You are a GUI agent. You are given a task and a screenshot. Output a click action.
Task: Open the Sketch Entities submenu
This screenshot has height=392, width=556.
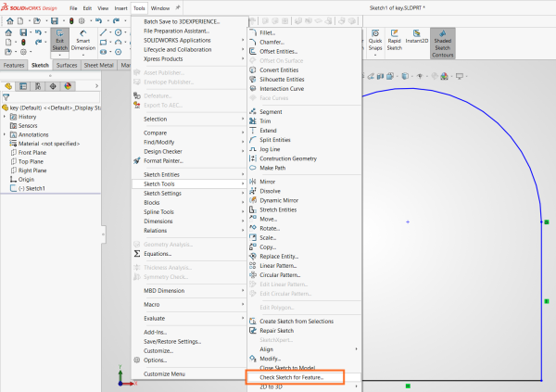click(189, 174)
